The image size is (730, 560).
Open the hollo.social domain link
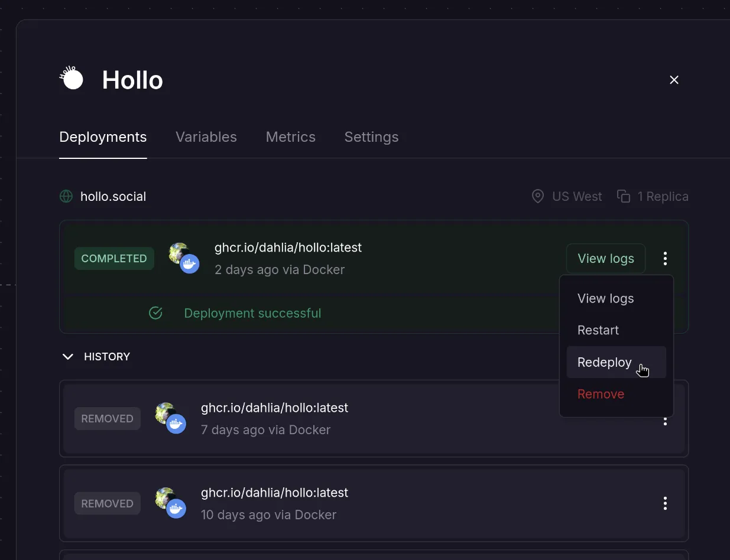113,197
